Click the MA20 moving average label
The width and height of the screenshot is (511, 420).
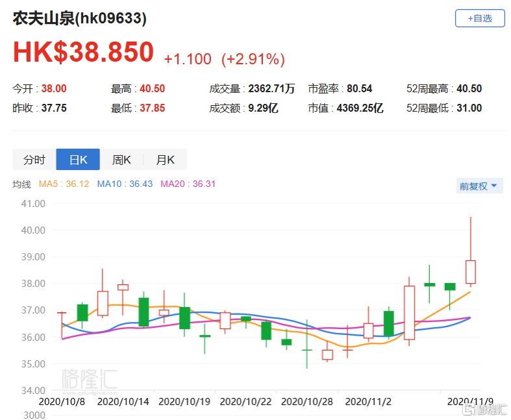tap(188, 184)
